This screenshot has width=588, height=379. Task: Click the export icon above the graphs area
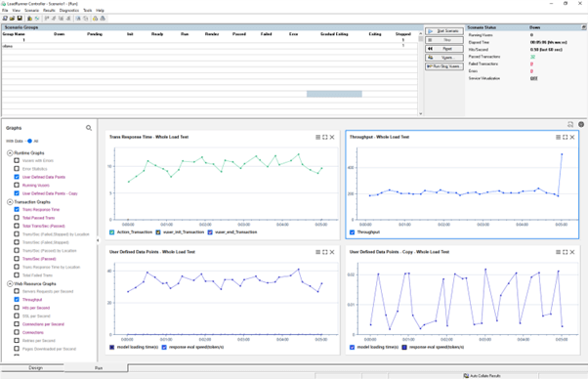[x=570, y=124]
